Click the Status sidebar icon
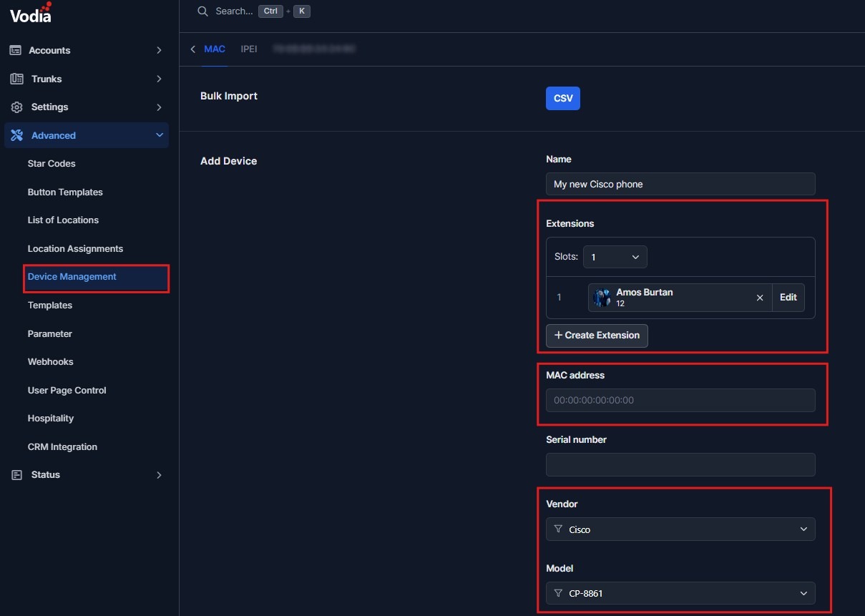The width and height of the screenshot is (865, 616). click(x=17, y=475)
